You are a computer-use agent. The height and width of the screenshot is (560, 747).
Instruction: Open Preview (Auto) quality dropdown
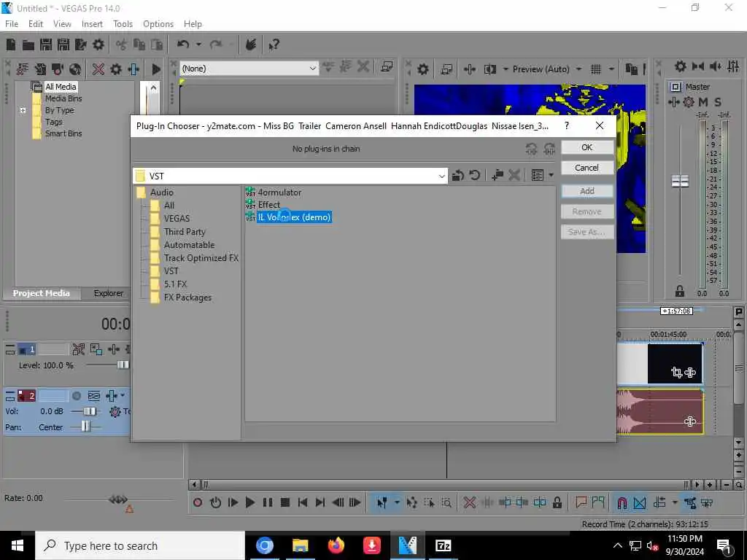tap(578, 69)
